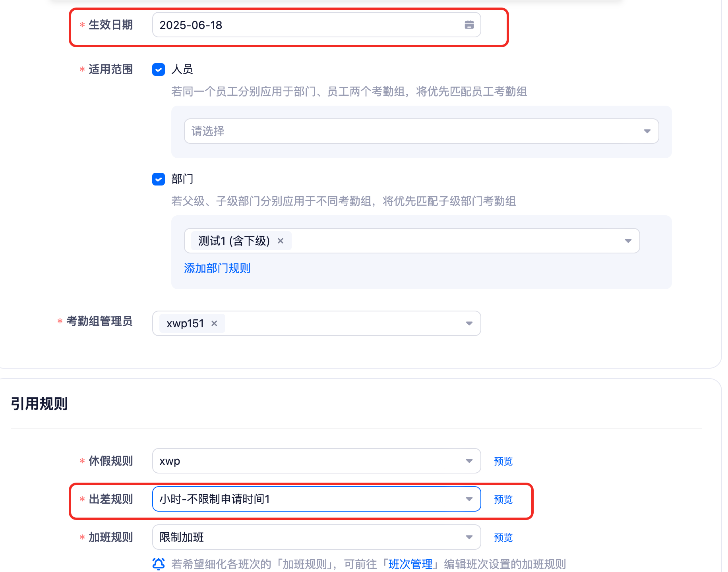
Task: Open the 出差规则 dropdown
Action: pyautogui.click(x=316, y=499)
